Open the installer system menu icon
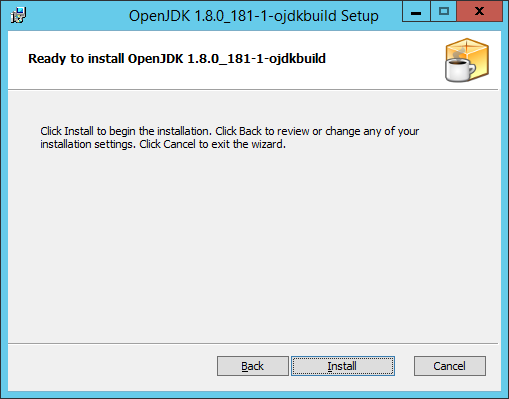Image resolution: width=509 pixels, height=399 pixels. (19, 15)
